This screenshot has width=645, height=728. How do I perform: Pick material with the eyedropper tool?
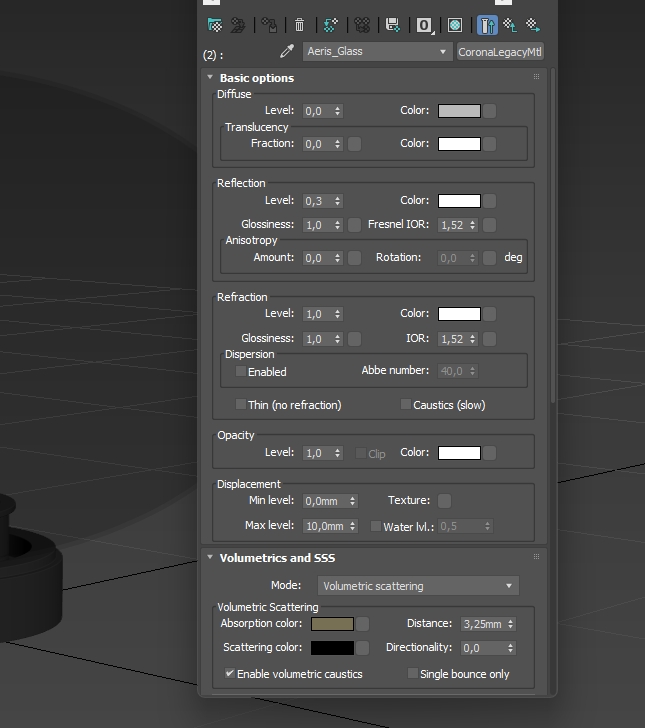pos(287,52)
